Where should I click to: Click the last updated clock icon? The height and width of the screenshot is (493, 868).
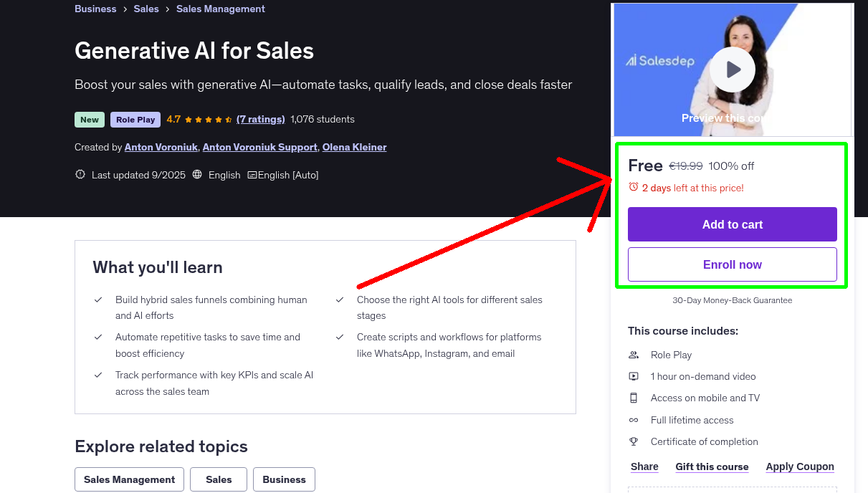coord(80,175)
